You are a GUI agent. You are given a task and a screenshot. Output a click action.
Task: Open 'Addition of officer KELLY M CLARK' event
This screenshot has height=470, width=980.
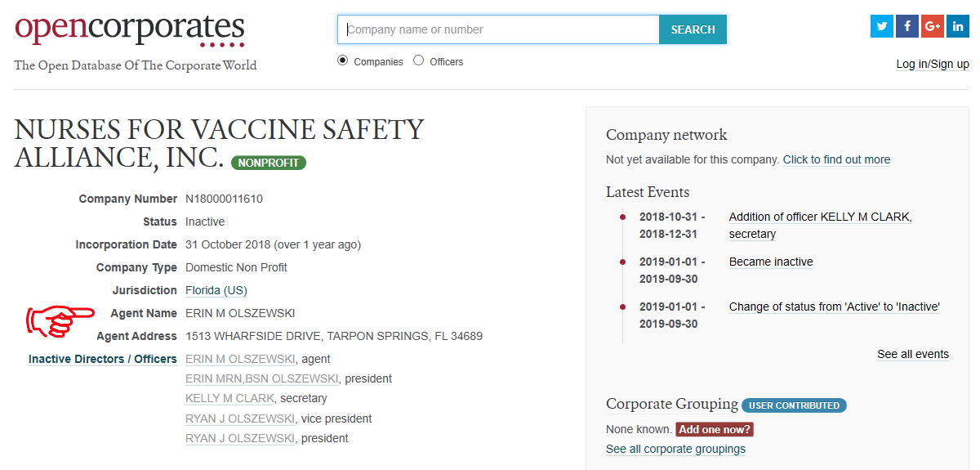click(820, 225)
